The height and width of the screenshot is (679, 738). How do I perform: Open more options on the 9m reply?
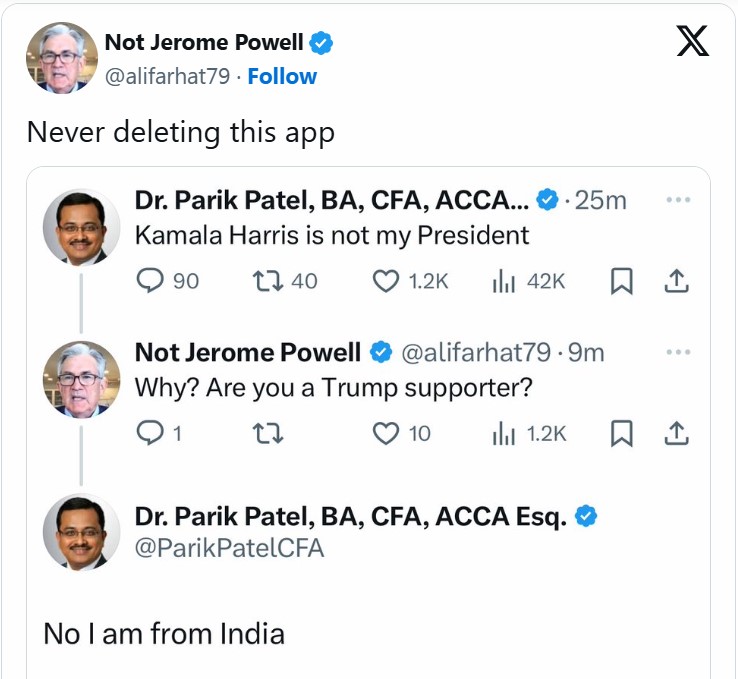[678, 352]
